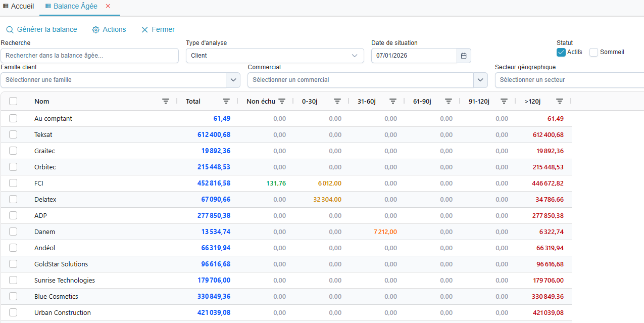
Task: Open the calendar icon for Date de situation
Action: coord(463,56)
